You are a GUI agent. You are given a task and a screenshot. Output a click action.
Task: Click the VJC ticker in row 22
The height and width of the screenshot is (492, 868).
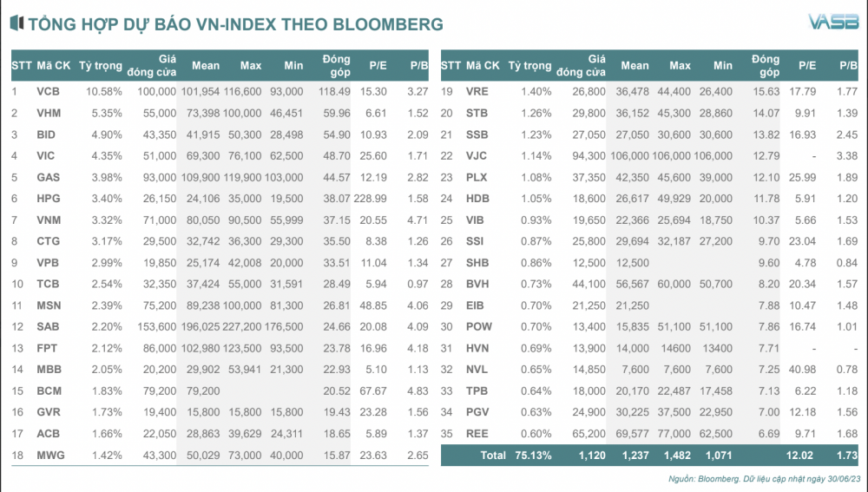(x=477, y=155)
